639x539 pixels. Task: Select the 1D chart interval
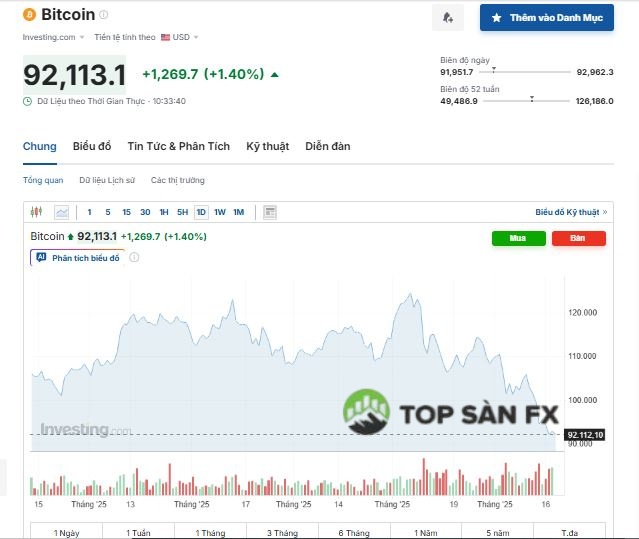coord(201,212)
